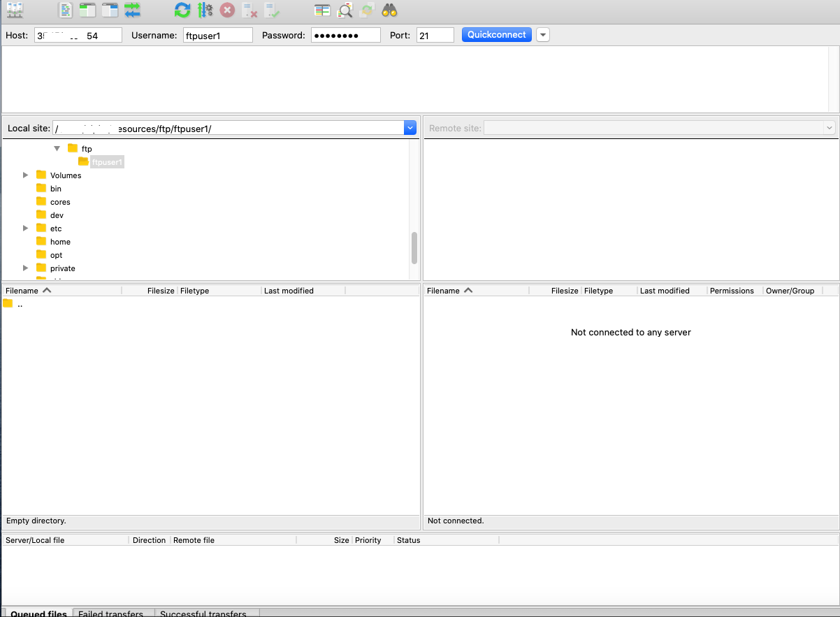Sort remote list by Owner/Group column
The width and height of the screenshot is (840, 617).
pyautogui.click(x=793, y=291)
